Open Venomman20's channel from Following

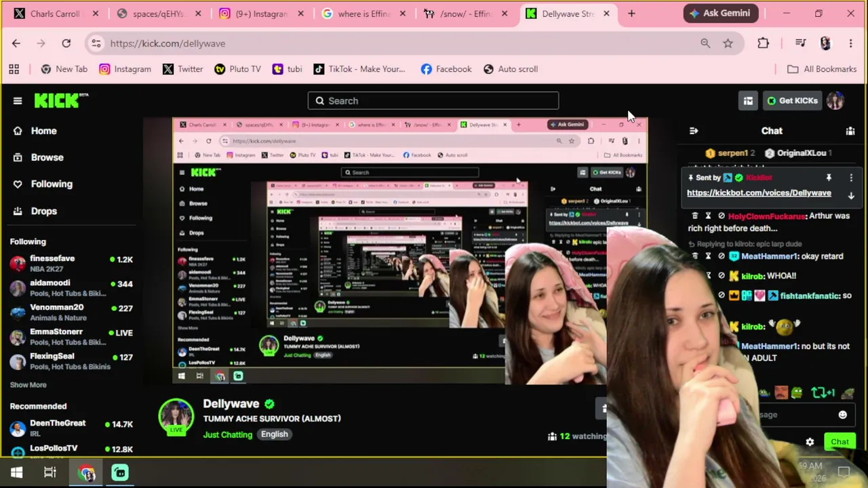pyautogui.click(x=71, y=312)
